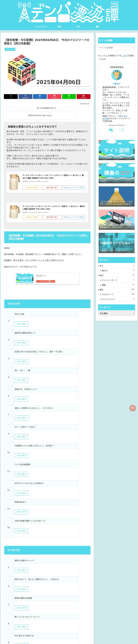
Task: Open the OFUSE support link
Action: tap(105, 118)
